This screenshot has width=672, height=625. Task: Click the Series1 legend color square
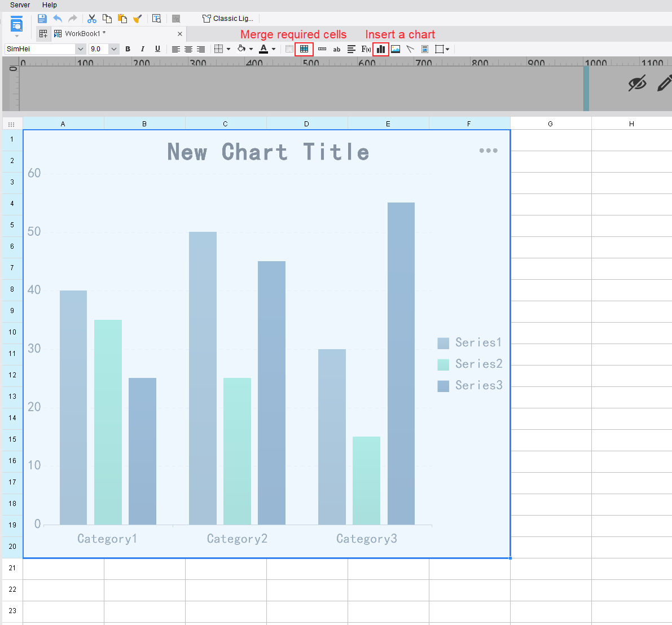[x=443, y=343]
